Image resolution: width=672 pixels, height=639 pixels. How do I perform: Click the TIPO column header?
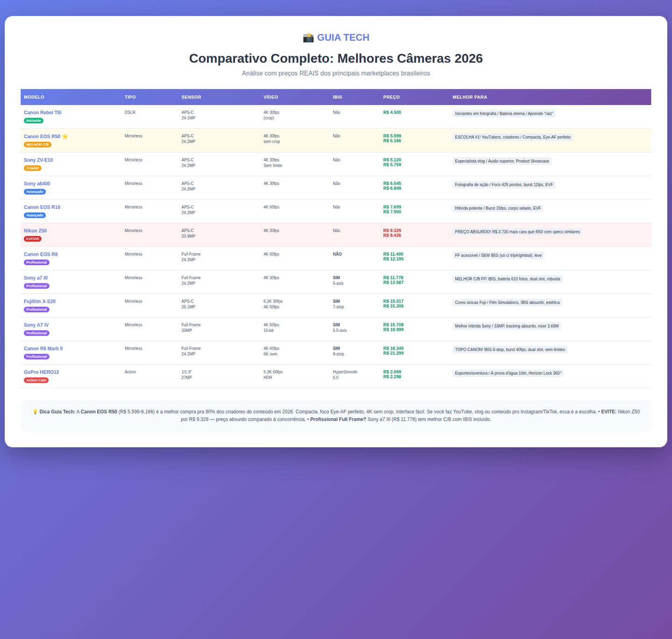click(x=130, y=97)
